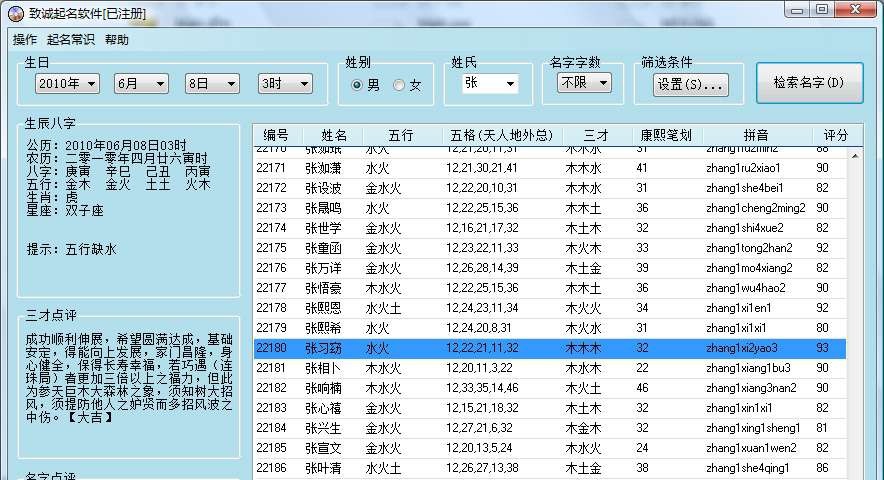Screen dimensions: 884x480
Task: Click pinyin zhang1cheng2ming2 cell
Action: (755, 208)
